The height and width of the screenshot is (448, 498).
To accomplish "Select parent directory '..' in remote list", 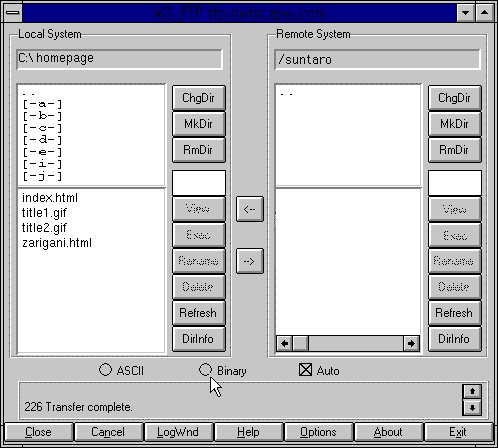I will click(287, 94).
